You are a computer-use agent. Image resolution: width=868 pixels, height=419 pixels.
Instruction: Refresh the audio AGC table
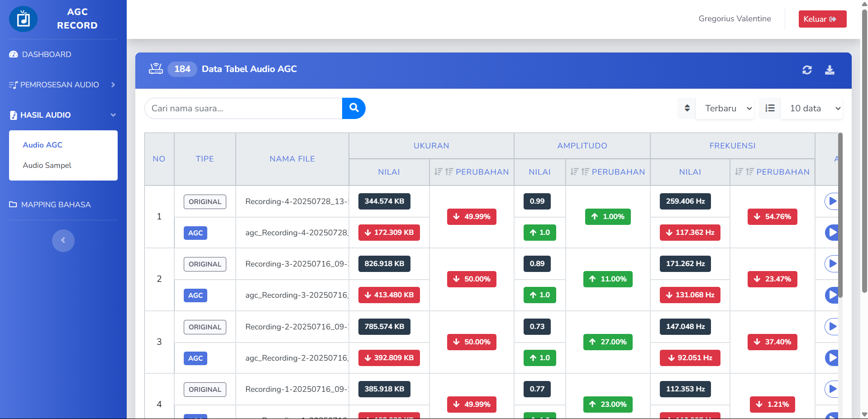point(807,70)
